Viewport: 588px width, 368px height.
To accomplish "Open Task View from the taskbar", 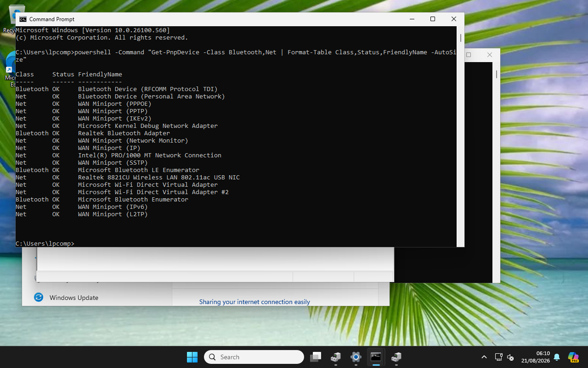I will pos(316,357).
